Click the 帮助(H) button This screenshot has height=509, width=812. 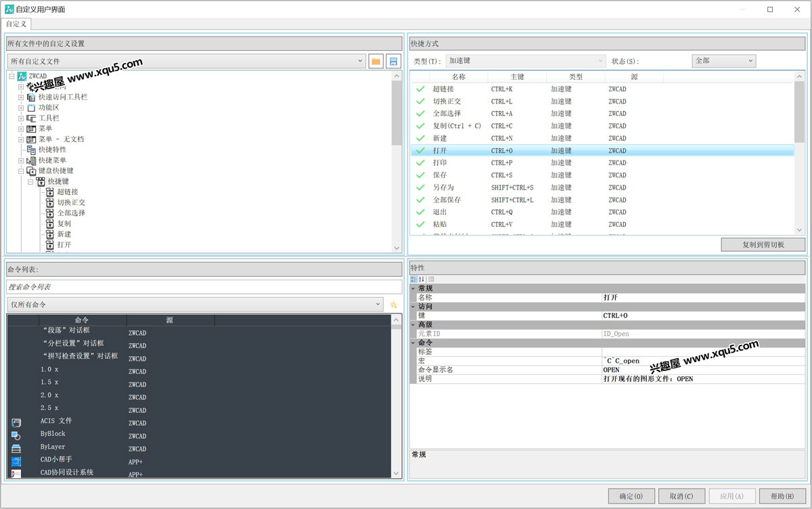[x=782, y=496]
